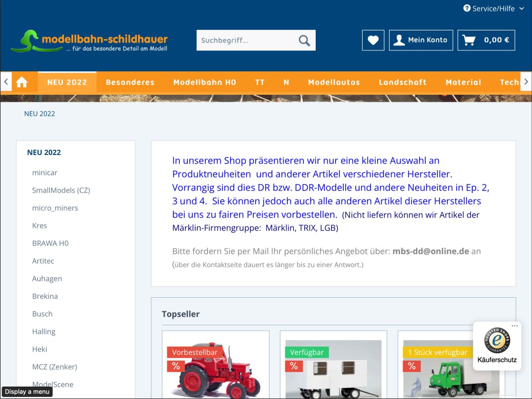The height and width of the screenshot is (399, 532).
Task: Click percent discount badge on green truck
Action: (x=411, y=366)
